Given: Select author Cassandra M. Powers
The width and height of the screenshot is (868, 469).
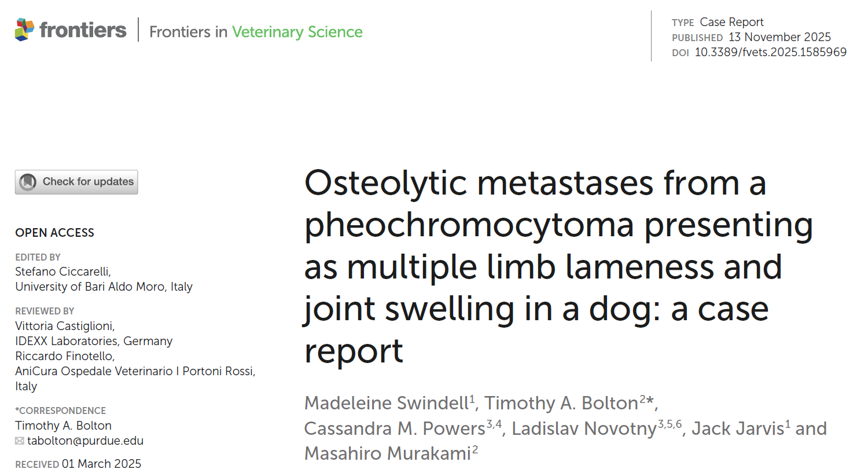Looking at the screenshot, I should (x=394, y=428).
